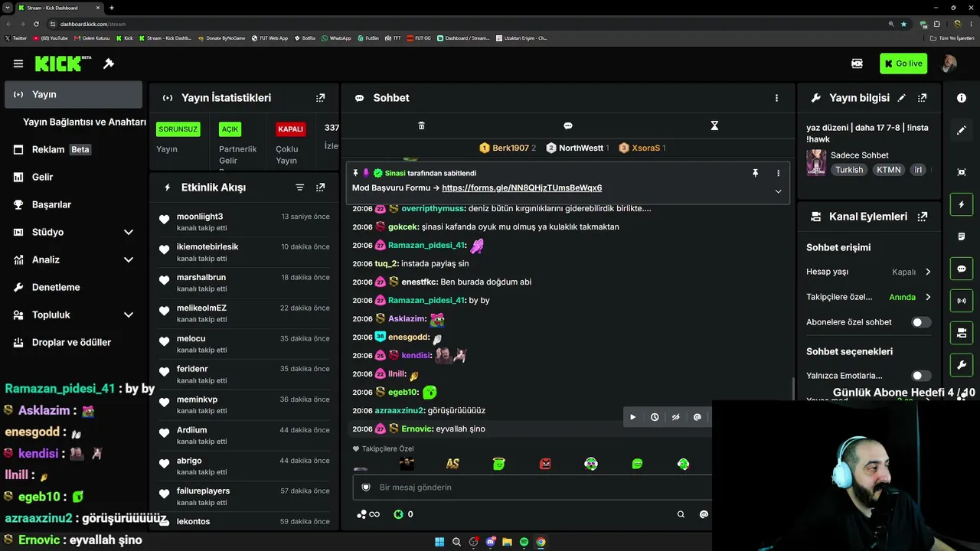Click the pencil icon in right sidebar
980x551 pixels.
[x=962, y=130]
